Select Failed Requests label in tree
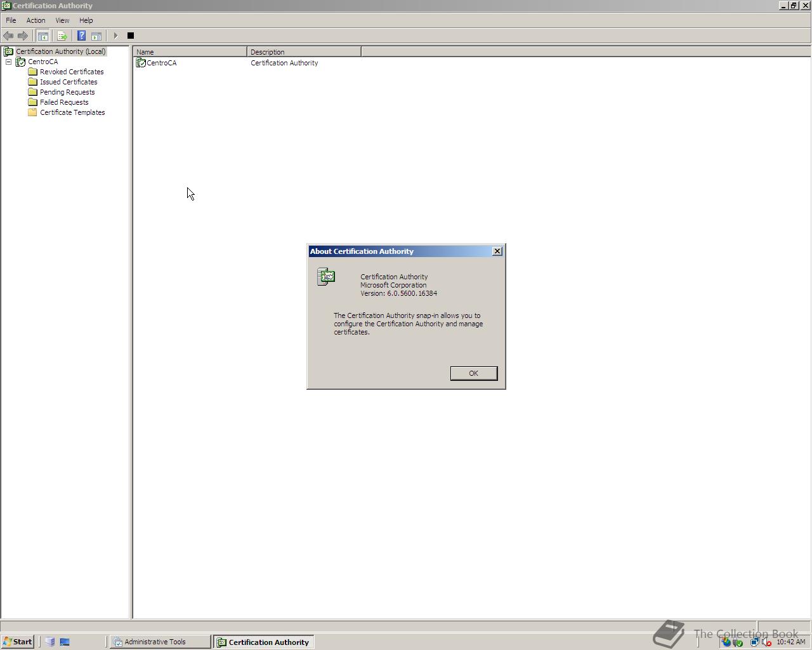Viewport: 812px width, 650px height. point(64,102)
